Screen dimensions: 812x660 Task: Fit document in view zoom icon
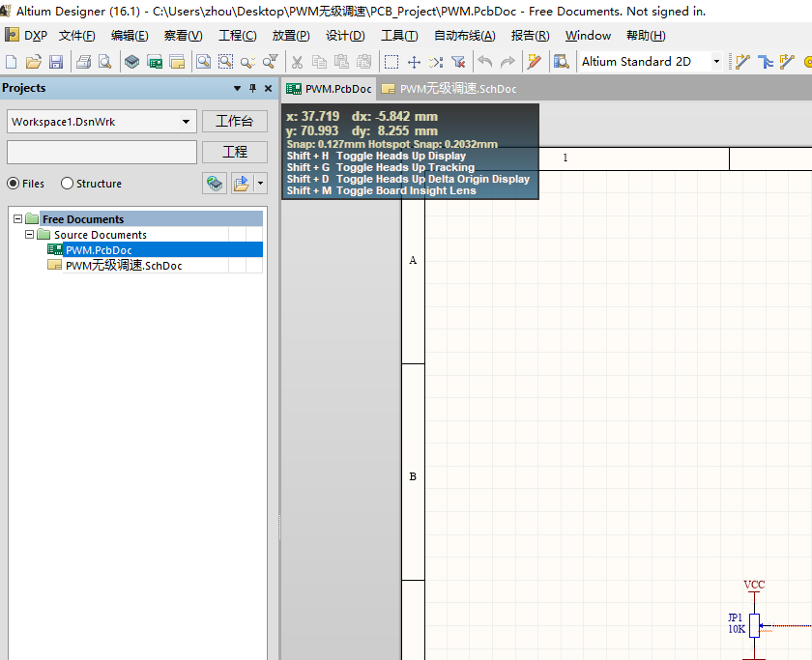click(204, 62)
